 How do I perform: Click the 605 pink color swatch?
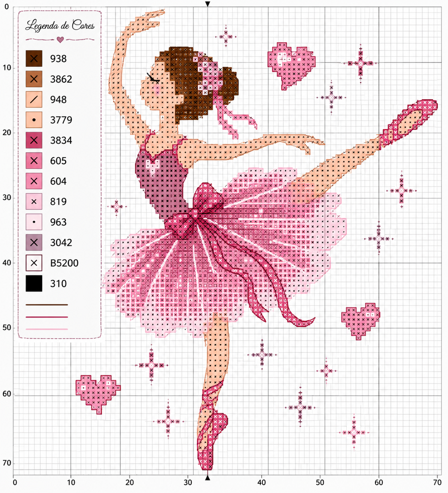pos(34,161)
